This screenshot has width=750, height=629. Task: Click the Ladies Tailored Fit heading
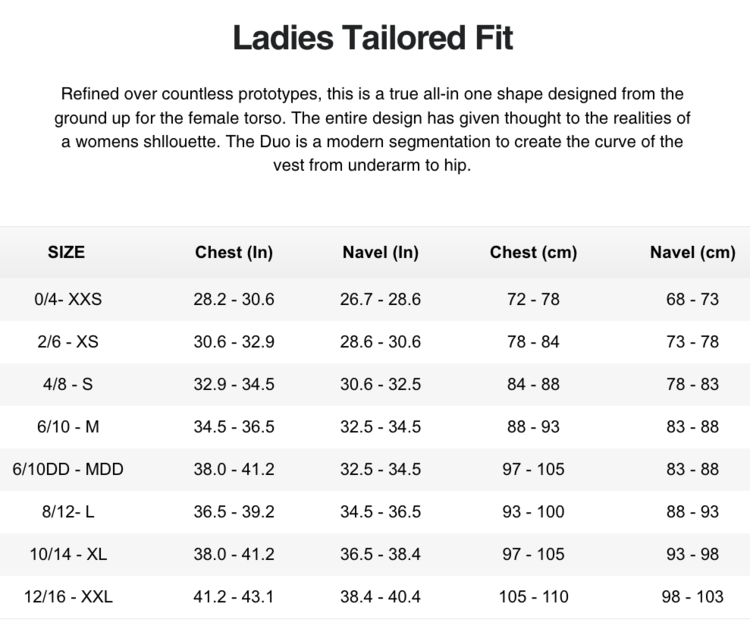click(373, 38)
